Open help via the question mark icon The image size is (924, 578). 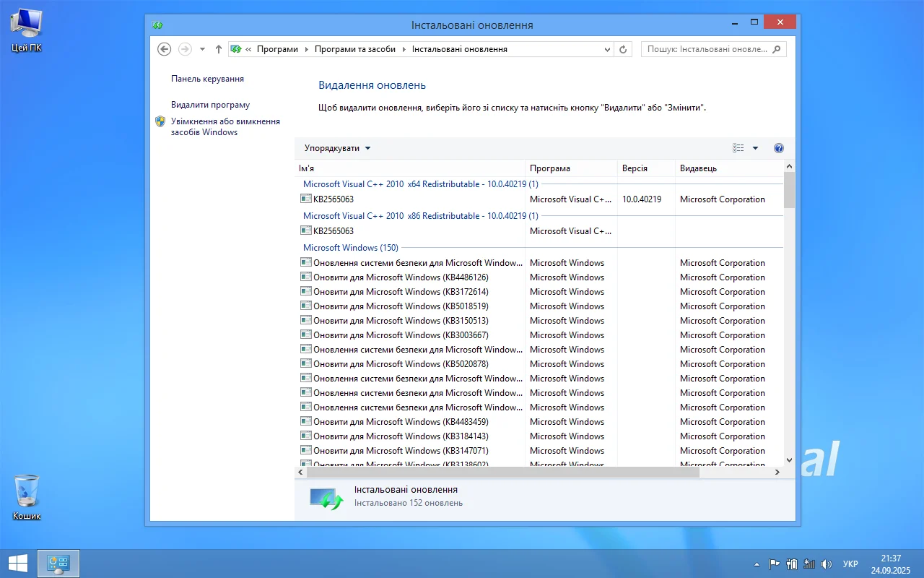pos(778,148)
